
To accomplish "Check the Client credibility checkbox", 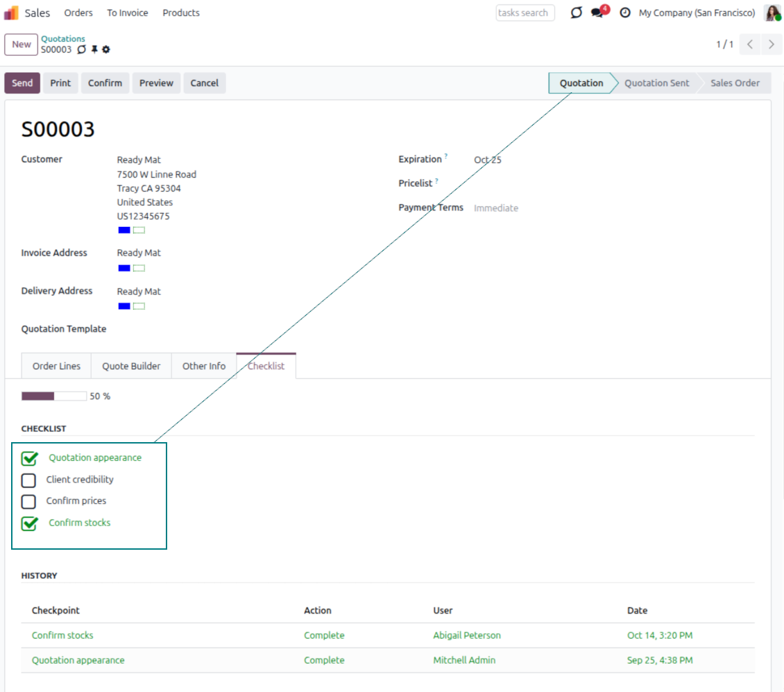I will [x=28, y=480].
